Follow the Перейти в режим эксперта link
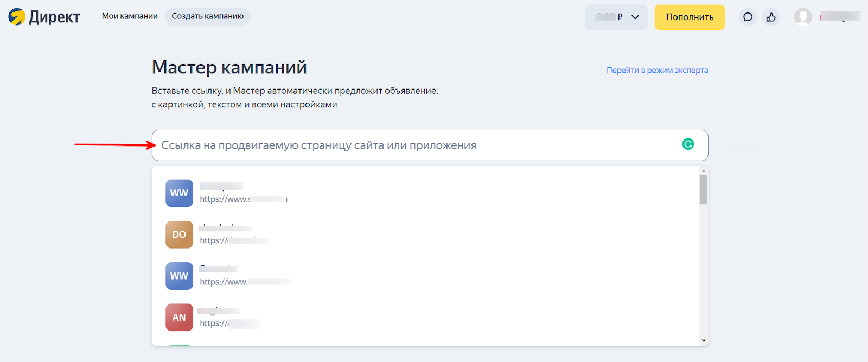Image resolution: width=868 pixels, height=362 pixels. click(x=657, y=71)
